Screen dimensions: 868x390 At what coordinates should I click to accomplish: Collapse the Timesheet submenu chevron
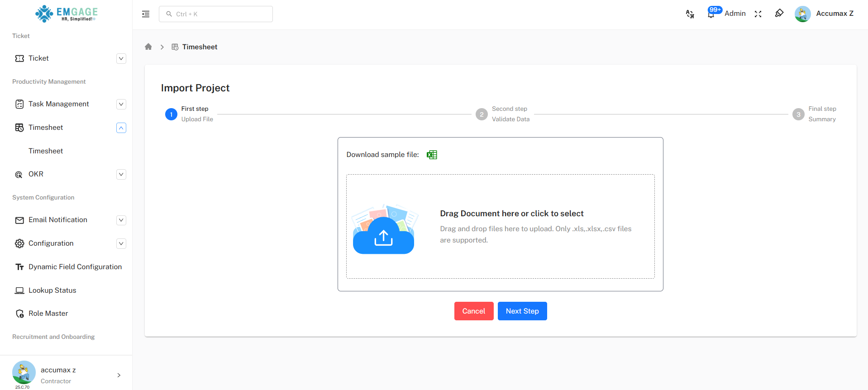(x=121, y=128)
